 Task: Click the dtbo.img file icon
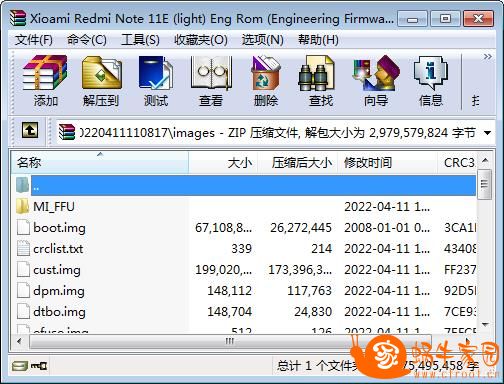click(23, 312)
